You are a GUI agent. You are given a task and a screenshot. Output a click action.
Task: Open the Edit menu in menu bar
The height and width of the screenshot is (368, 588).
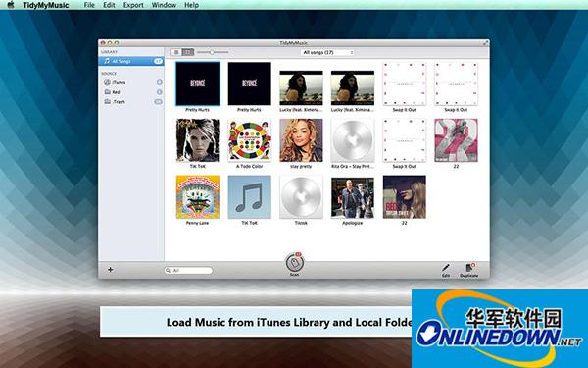tap(109, 5)
